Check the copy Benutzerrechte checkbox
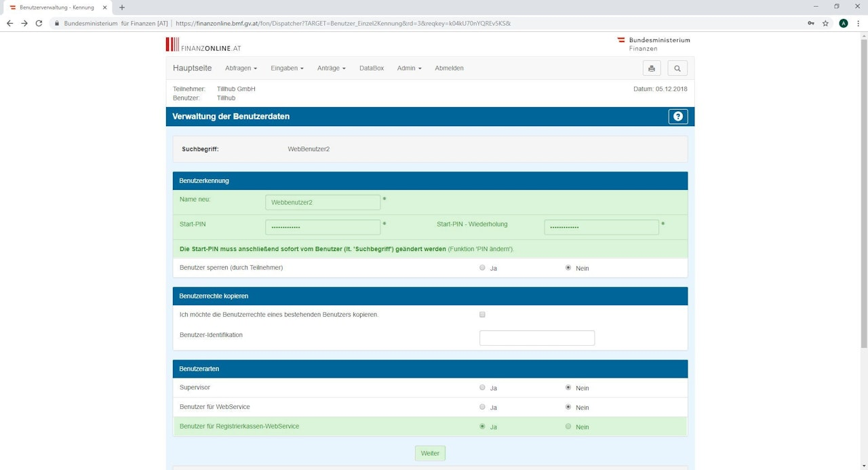Viewport: 868px width, 470px height. point(482,315)
